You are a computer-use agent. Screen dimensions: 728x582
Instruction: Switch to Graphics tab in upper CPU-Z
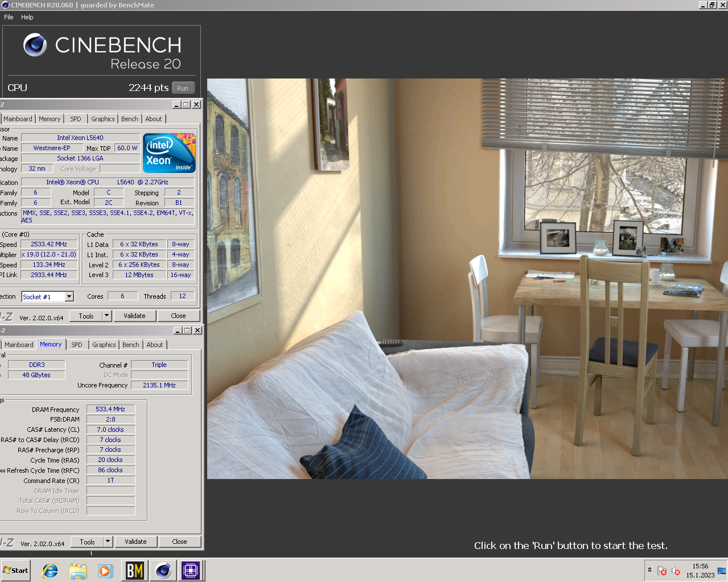[103, 119]
